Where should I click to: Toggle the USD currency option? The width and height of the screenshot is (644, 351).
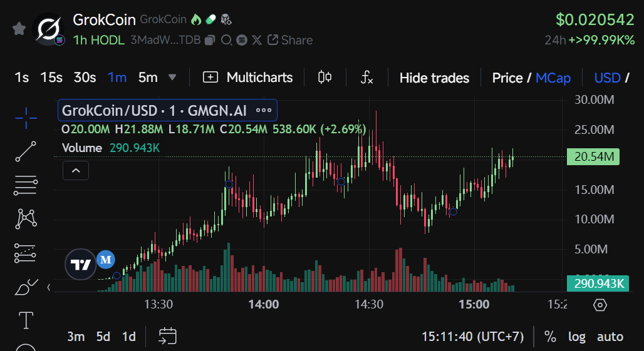[x=607, y=78]
